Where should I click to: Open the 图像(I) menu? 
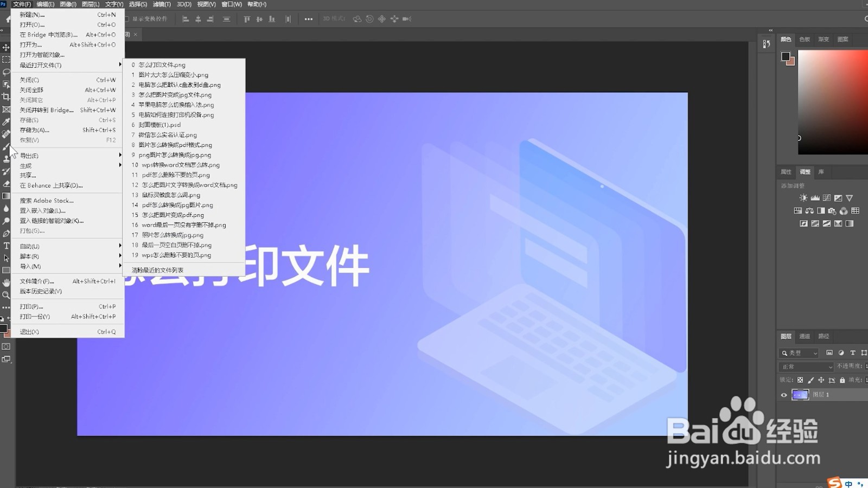[68, 4]
